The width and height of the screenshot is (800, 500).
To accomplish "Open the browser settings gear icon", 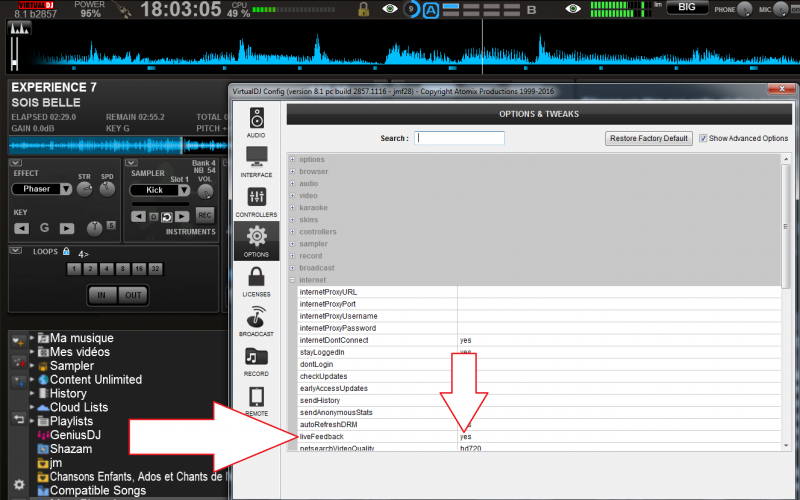I will pyautogui.click(x=19, y=484).
